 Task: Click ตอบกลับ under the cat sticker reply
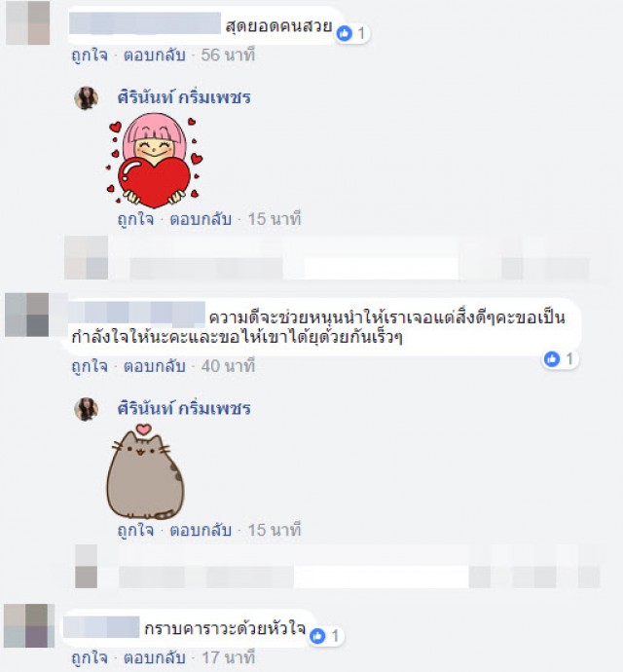[x=201, y=530]
